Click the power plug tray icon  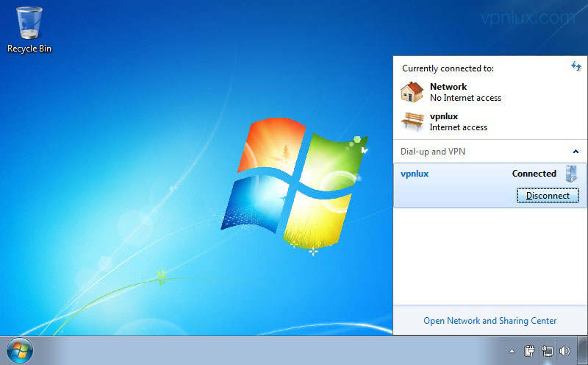click(529, 351)
